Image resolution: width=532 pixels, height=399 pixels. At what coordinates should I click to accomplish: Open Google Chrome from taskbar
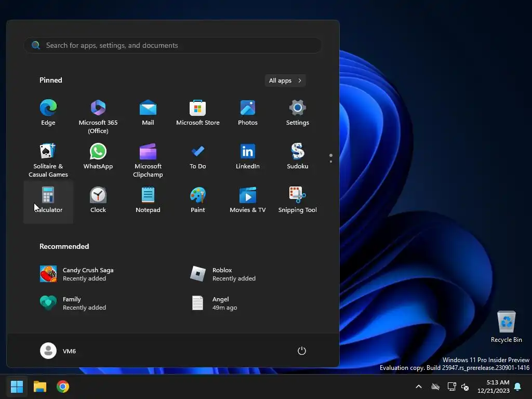63,387
